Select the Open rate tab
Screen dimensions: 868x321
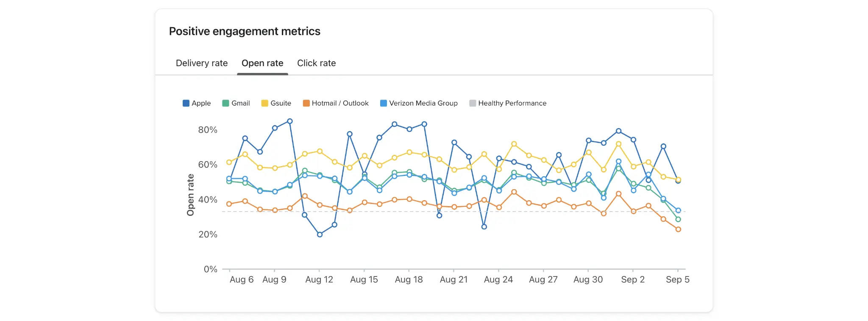coord(262,63)
